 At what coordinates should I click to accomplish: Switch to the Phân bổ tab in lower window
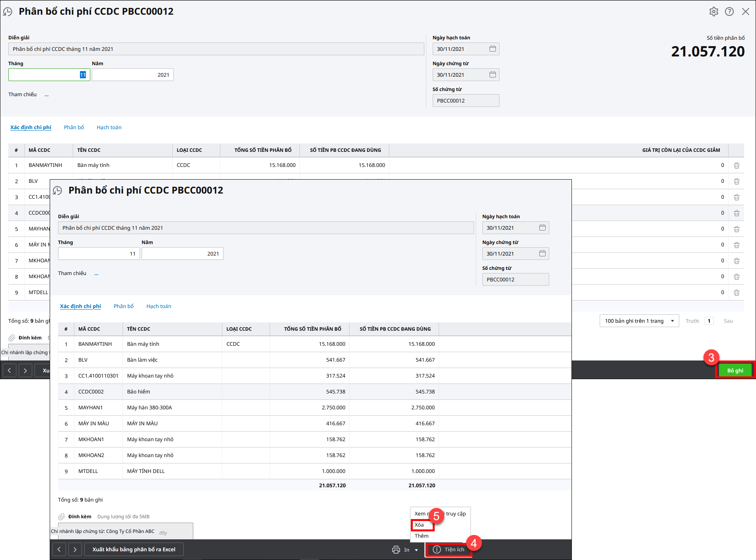(x=124, y=306)
